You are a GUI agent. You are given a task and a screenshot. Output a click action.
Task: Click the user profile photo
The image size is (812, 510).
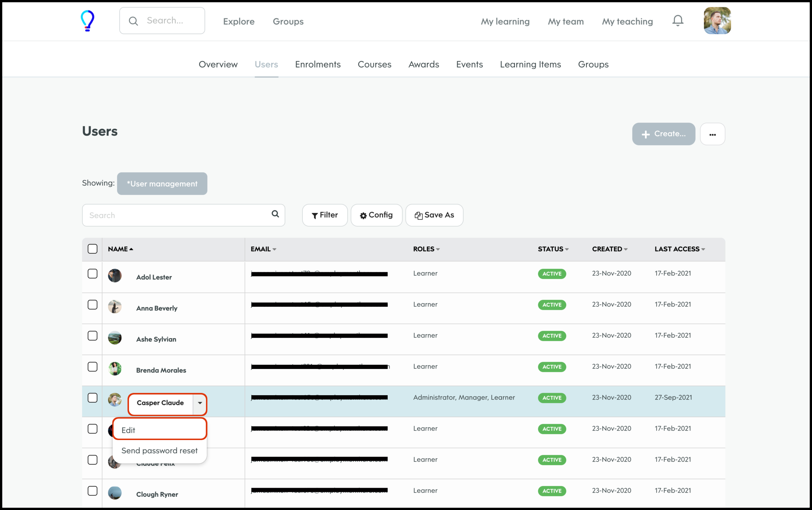pyautogui.click(x=717, y=21)
